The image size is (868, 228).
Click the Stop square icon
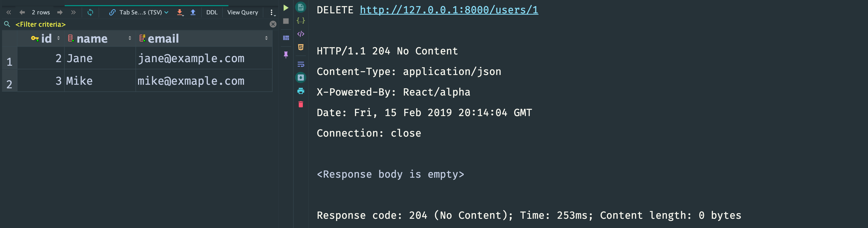(x=286, y=21)
